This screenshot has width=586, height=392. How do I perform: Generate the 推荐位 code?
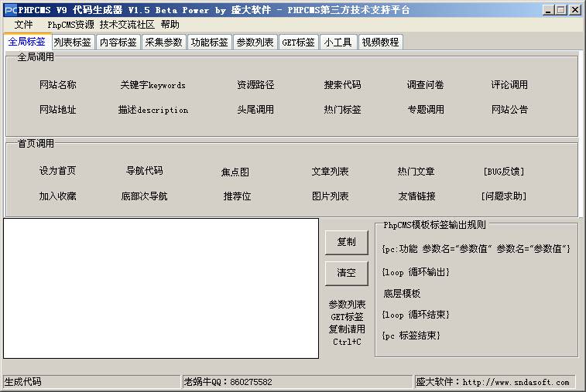click(237, 196)
